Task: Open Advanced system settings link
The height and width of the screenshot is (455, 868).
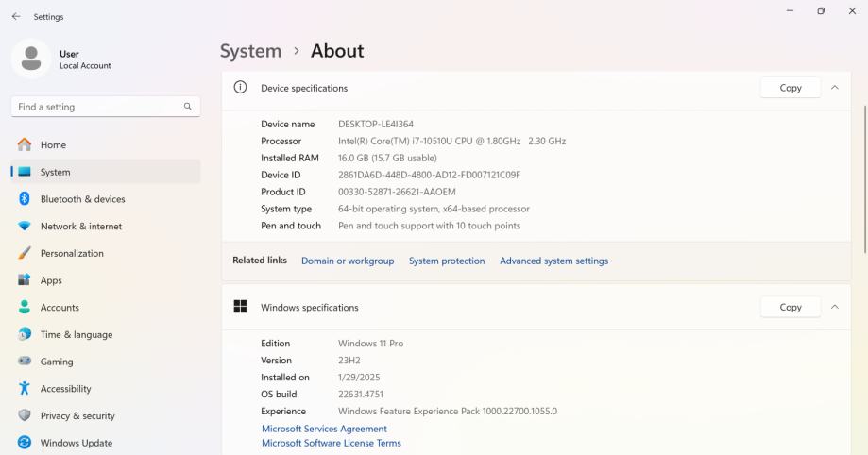Action: tap(553, 261)
